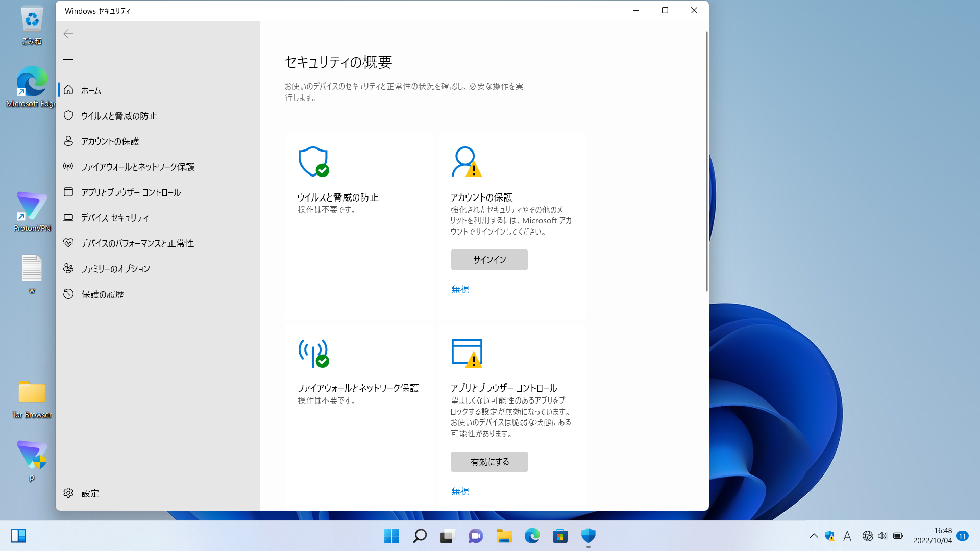Ignore the アプリとブラウザー コントロール warning
The width and height of the screenshot is (980, 551).
coord(459,491)
